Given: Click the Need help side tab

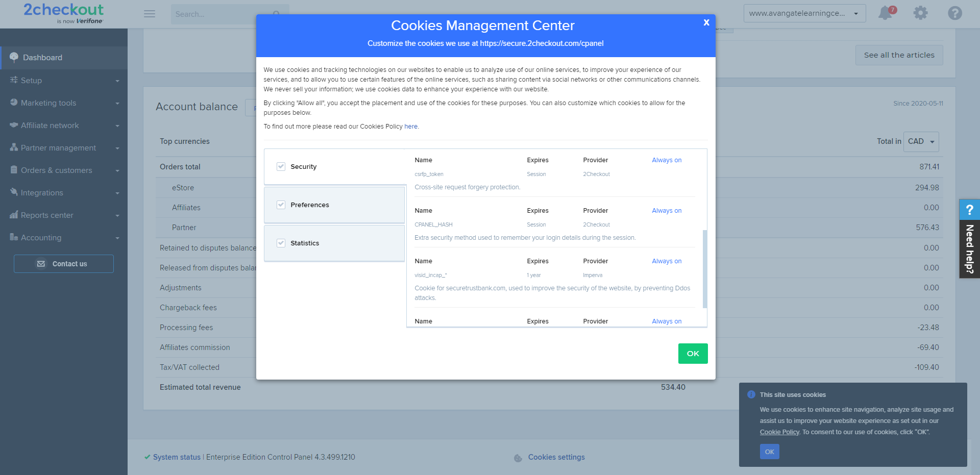Looking at the screenshot, I should pos(969,239).
